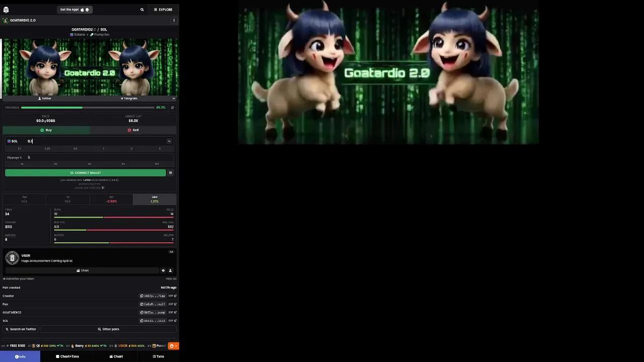Open trade settings icon beside Connect Wallet
The image size is (644, 362).
pyautogui.click(x=171, y=173)
